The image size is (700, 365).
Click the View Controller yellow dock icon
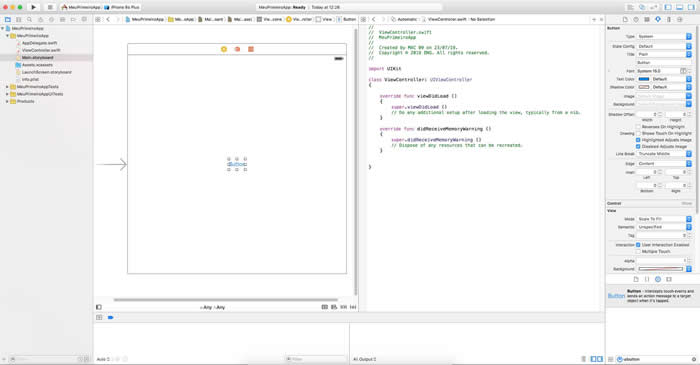(224, 49)
